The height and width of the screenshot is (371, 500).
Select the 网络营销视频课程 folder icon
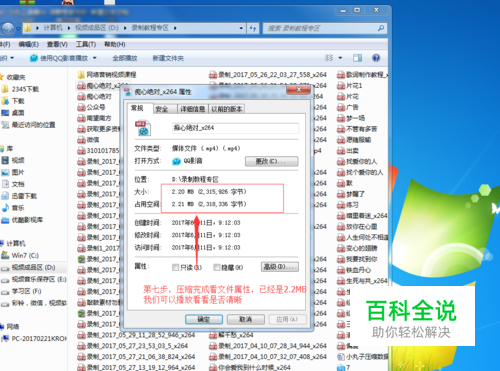[81, 74]
